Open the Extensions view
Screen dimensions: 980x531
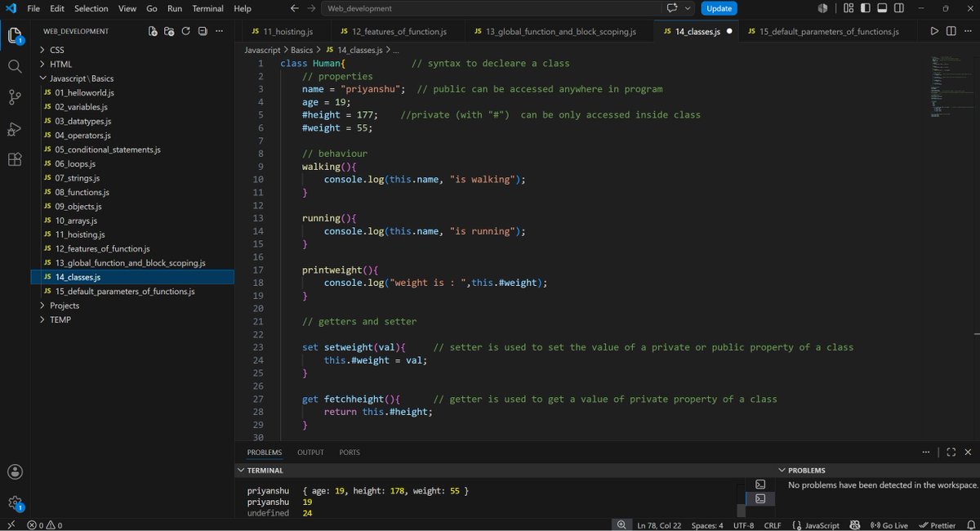tap(15, 159)
